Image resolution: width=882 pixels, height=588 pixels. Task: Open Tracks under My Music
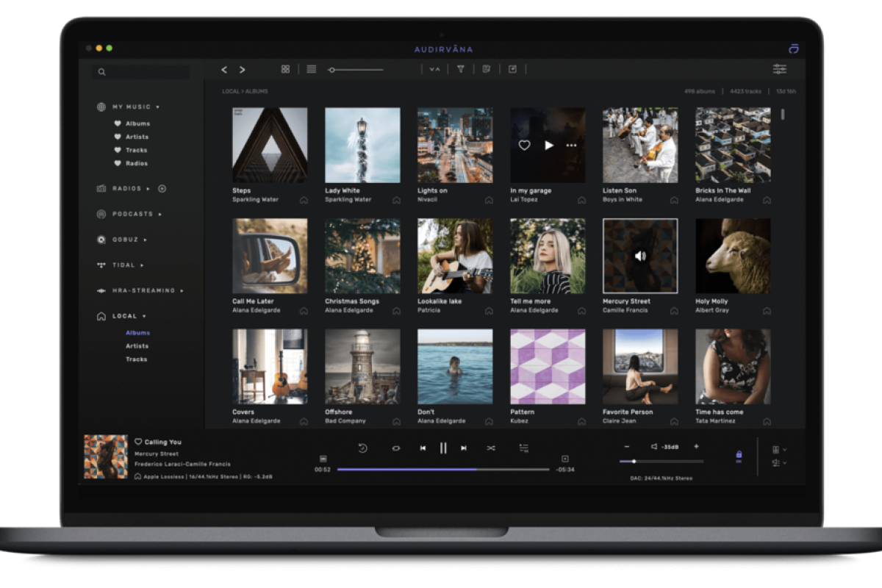coord(136,150)
